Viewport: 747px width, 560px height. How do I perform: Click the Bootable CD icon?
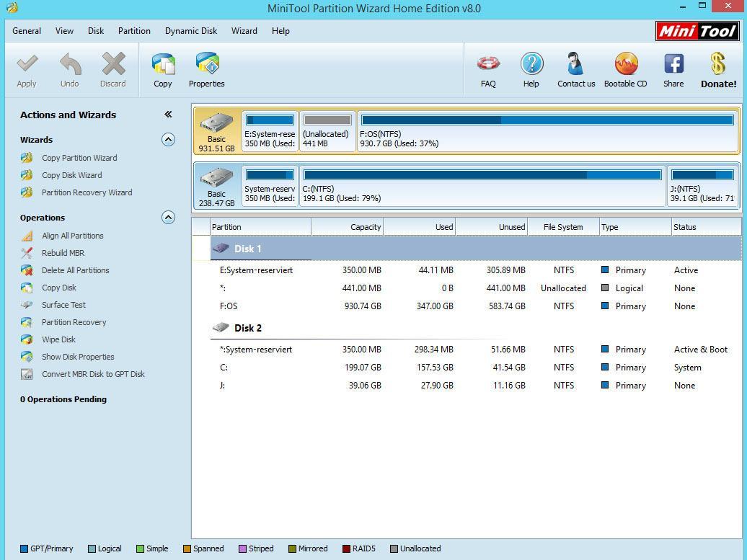click(626, 64)
